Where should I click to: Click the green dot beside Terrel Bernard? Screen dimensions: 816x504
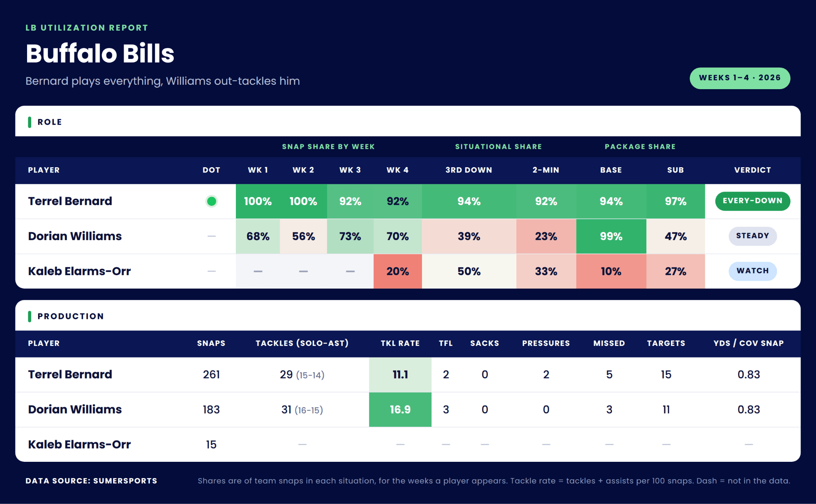(x=212, y=201)
